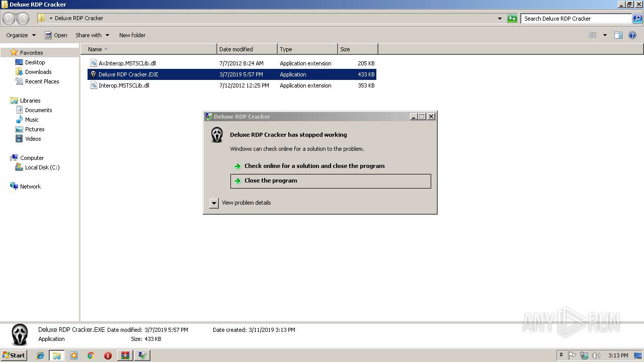Click the network tray icon
644x362 pixels.
[x=584, y=355]
